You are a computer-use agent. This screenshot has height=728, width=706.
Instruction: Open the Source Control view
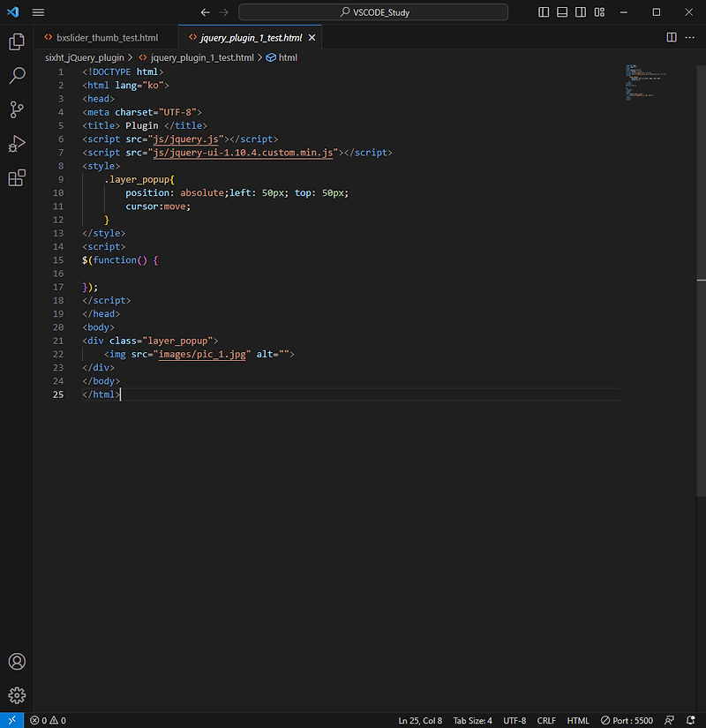pyautogui.click(x=17, y=109)
